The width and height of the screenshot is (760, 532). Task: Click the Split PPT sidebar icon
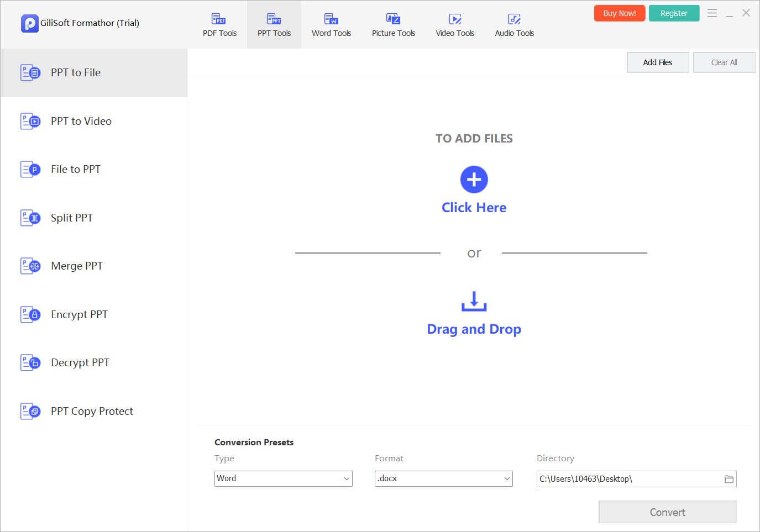click(x=30, y=218)
